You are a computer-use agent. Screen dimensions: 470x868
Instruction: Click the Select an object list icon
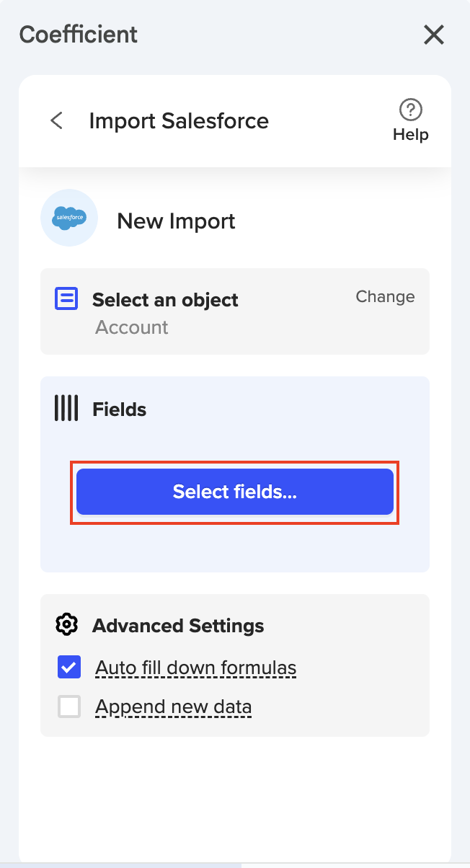(66, 298)
